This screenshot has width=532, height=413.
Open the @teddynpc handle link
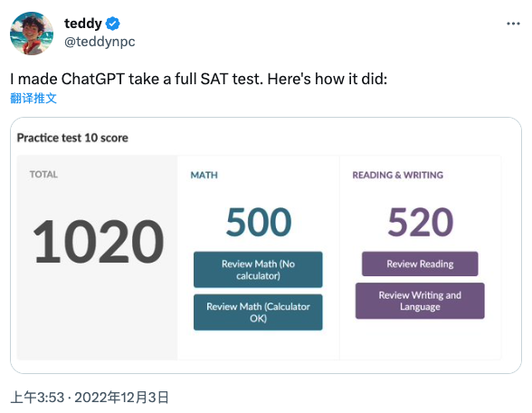pyautogui.click(x=100, y=42)
